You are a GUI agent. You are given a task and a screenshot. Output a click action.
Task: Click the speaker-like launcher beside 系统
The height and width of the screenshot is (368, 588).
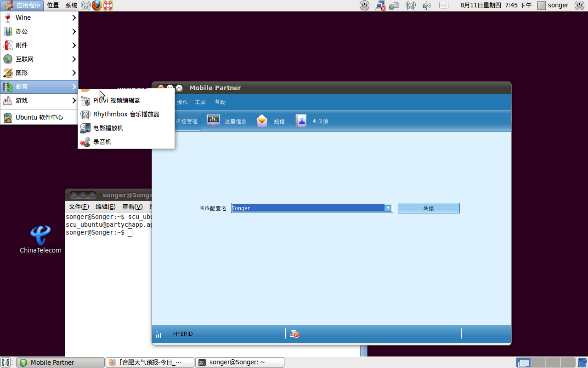click(x=86, y=6)
